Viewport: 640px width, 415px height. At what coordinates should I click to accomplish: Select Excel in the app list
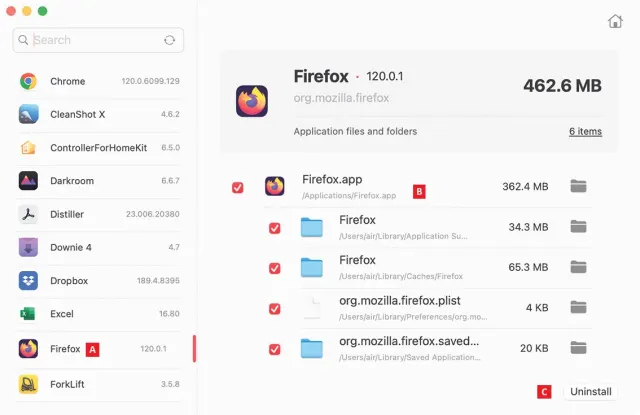[x=99, y=314]
